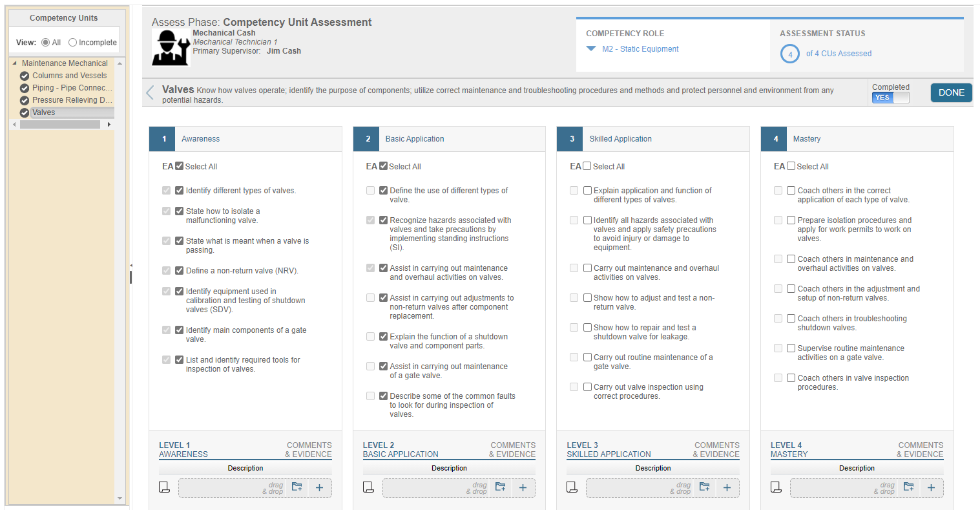This screenshot has width=980, height=510.
Task: Click the back chevron beside Valves
Action: tap(150, 93)
